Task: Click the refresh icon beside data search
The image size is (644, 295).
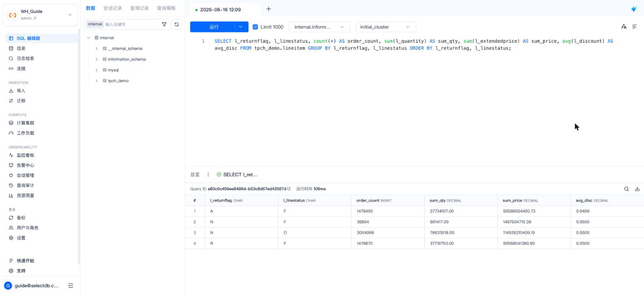Action: [x=177, y=24]
